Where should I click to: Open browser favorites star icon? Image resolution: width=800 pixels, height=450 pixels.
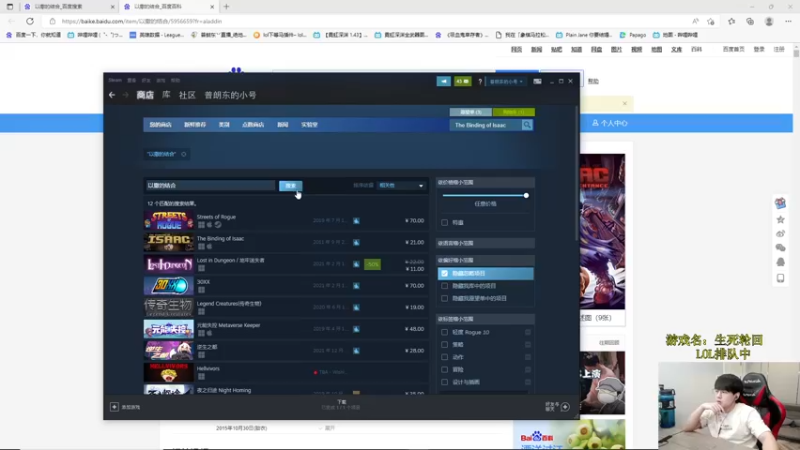tap(732, 21)
